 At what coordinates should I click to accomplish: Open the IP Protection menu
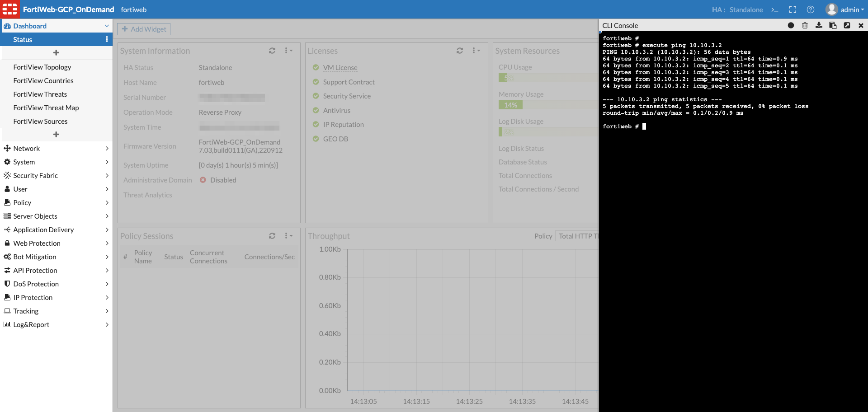56,297
